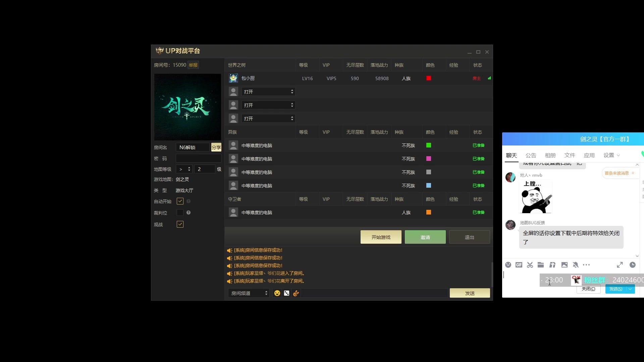Click the 地图BUG反馈 user avatar in chat
The height and width of the screenshot is (362, 644).
(511, 225)
